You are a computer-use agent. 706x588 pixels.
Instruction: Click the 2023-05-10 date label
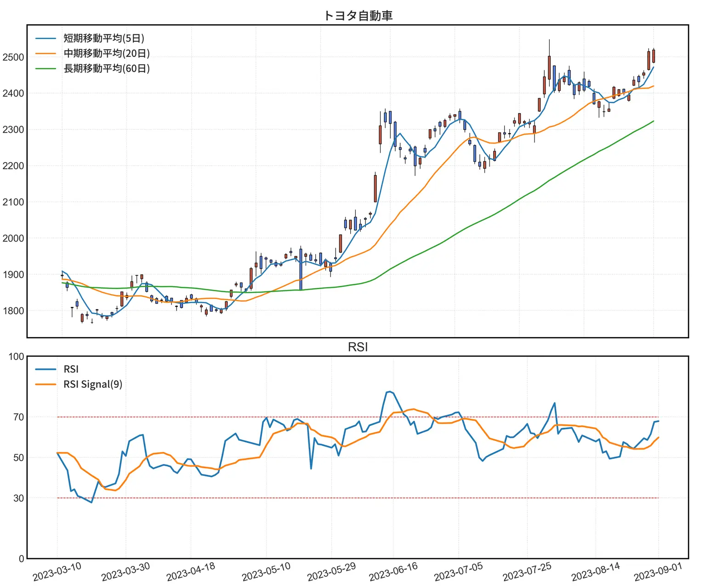pos(266,571)
